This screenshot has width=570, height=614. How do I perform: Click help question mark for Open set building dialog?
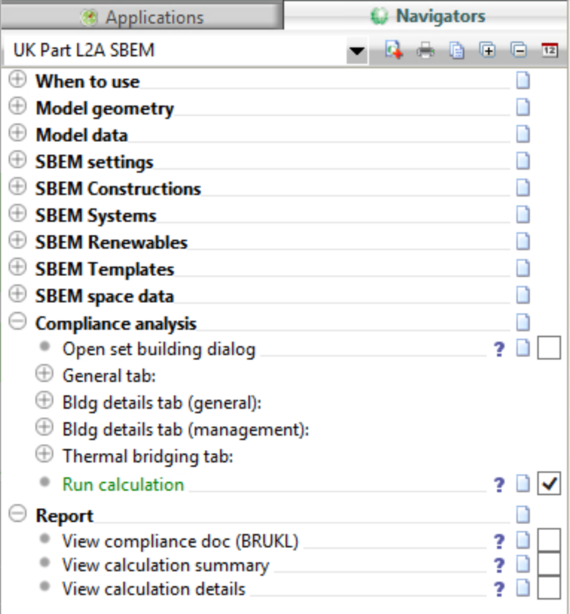(x=499, y=349)
